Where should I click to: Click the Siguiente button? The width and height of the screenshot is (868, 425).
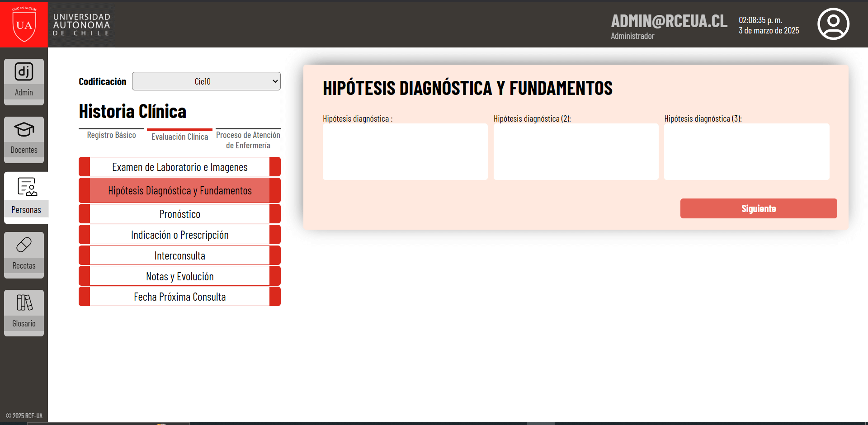(x=759, y=208)
